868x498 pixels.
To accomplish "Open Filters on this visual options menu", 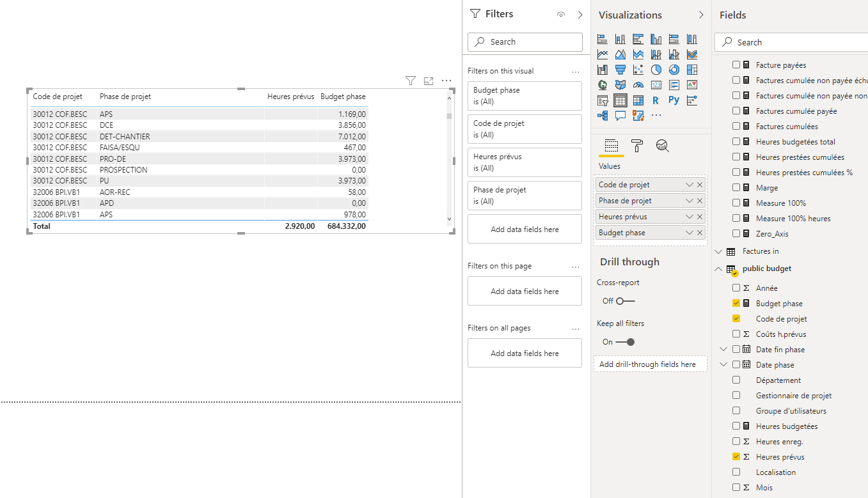I will click(x=576, y=71).
